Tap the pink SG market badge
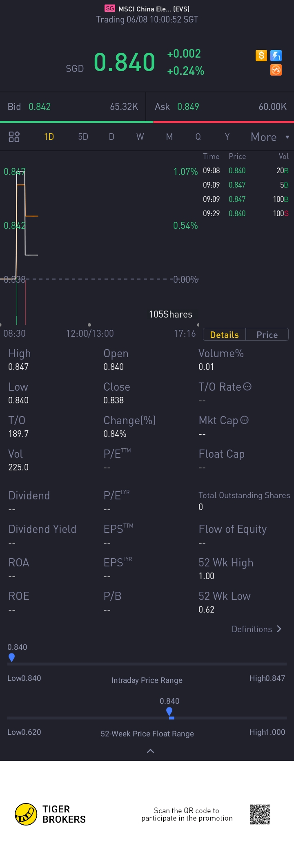Screen dimensions: 294x868 point(110,8)
